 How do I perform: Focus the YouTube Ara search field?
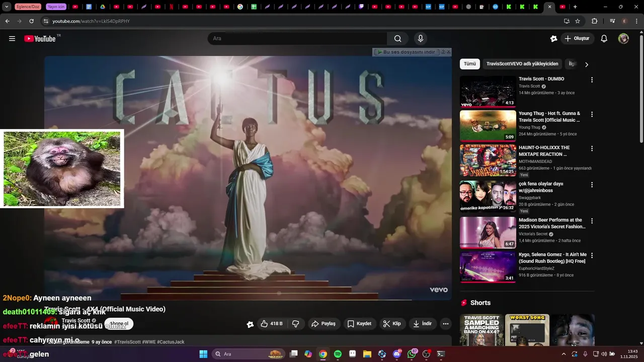[x=297, y=39]
